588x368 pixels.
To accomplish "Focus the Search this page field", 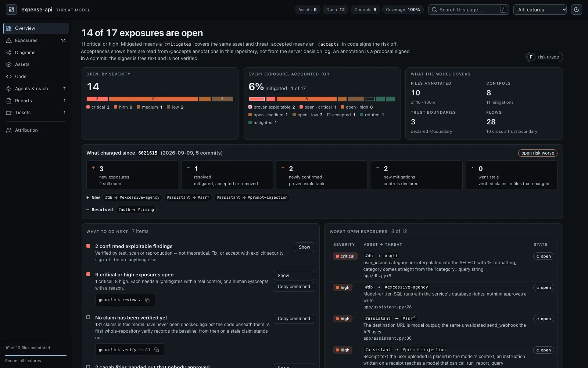I will 469,10.
